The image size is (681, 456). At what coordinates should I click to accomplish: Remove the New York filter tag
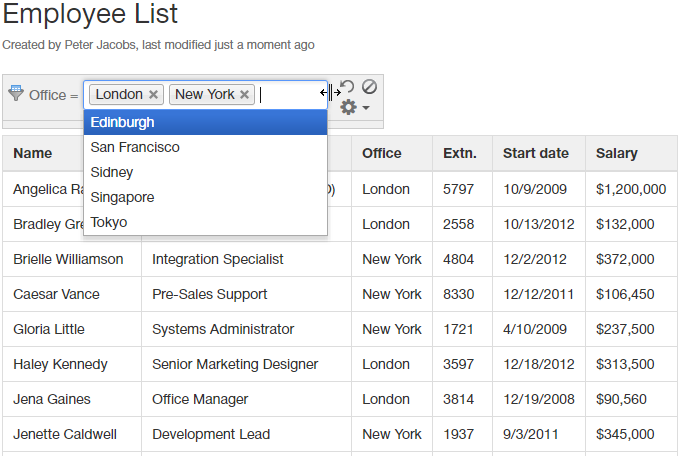tap(244, 95)
